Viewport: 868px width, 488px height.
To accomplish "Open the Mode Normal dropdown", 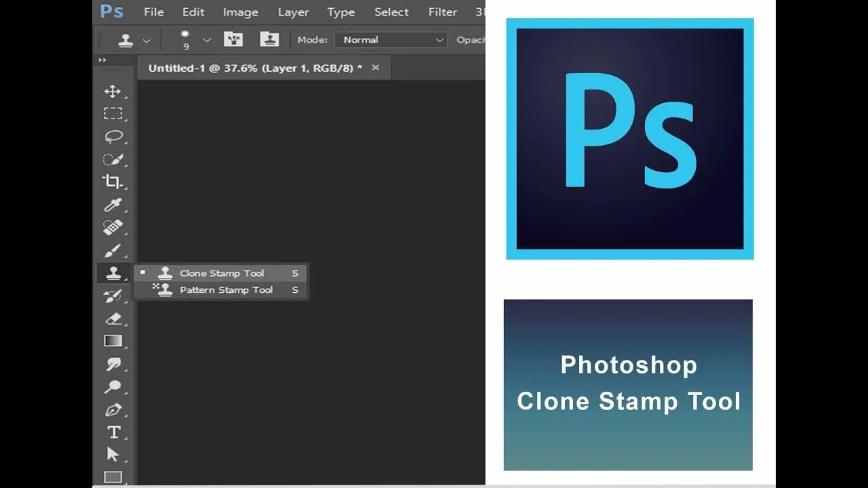I will (x=392, y=40).
